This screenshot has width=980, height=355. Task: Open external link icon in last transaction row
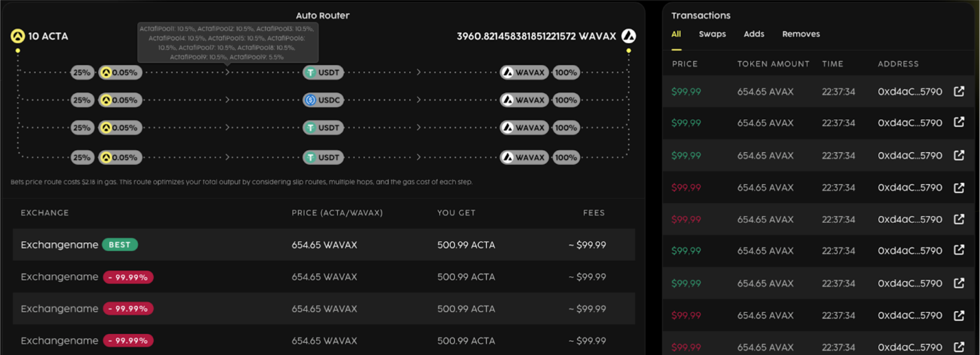pyautogui.click(x=959, y=347)
